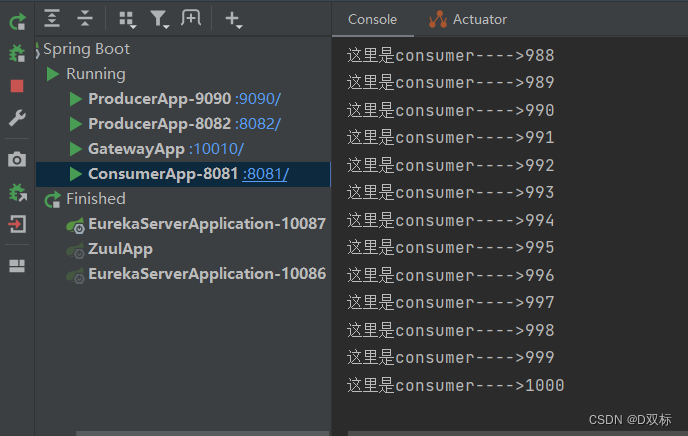Select EurekaServerApplication-10086 entry
Image resolution: width=688 pixels, height=436 pixels.
(x=207, y=274)
